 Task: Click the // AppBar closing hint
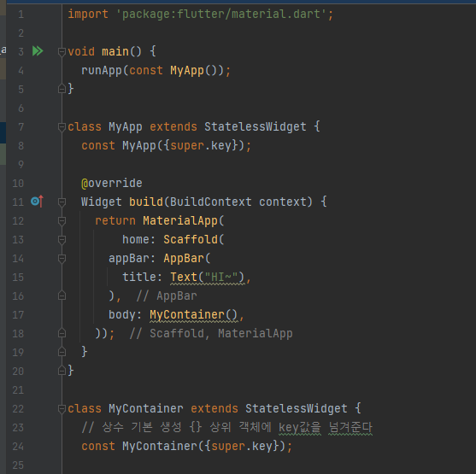click(x=167, y=296)
